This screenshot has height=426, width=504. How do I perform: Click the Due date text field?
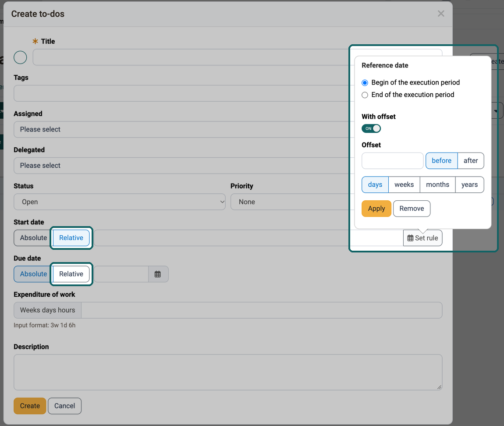point(121,274)
